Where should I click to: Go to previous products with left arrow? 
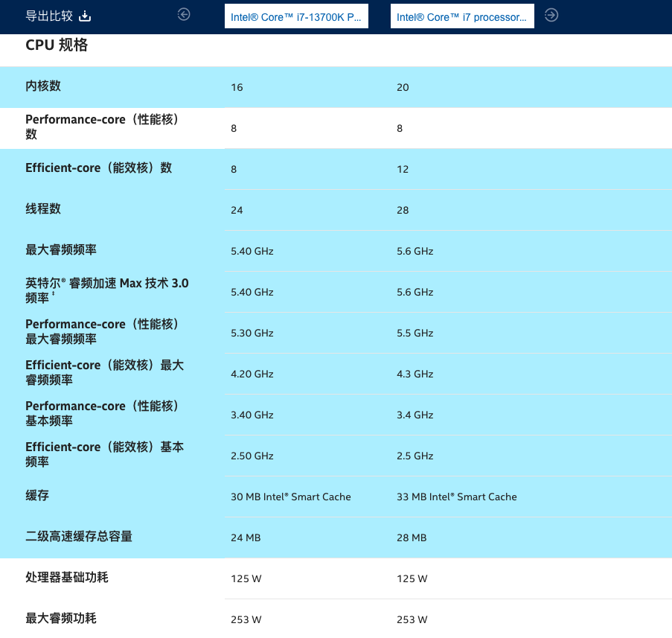[x=184, y=15]
